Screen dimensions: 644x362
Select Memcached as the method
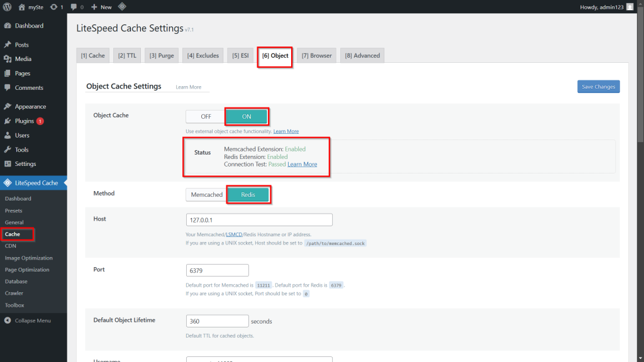206,195
